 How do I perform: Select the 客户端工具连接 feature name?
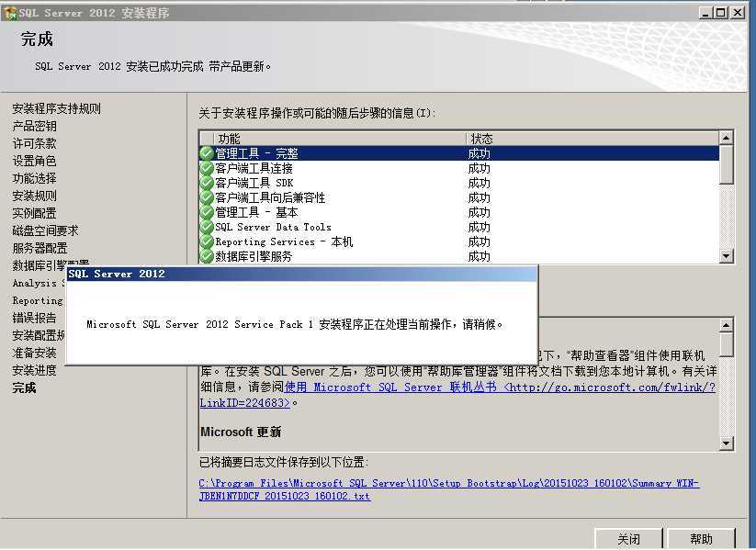[254, 168]
